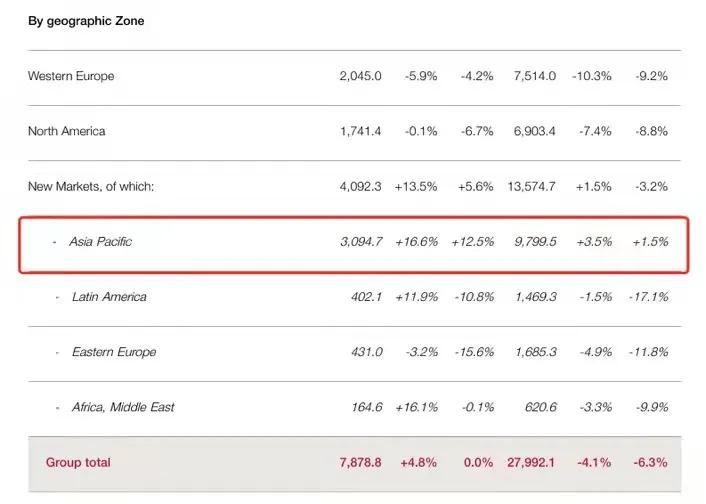Select the Eastern Europe row label
This screenshot has height=504, width=706.
(x=114, y=352)
